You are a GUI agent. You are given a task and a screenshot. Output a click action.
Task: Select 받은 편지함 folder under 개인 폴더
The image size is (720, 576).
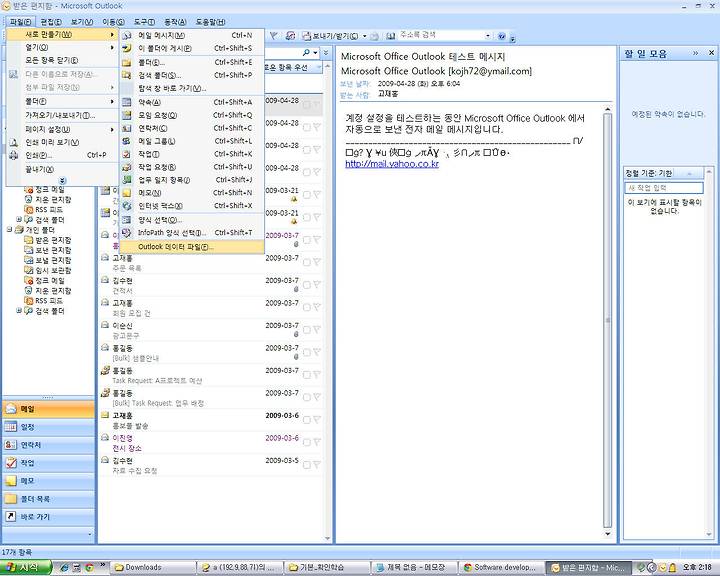coord(48,240)
